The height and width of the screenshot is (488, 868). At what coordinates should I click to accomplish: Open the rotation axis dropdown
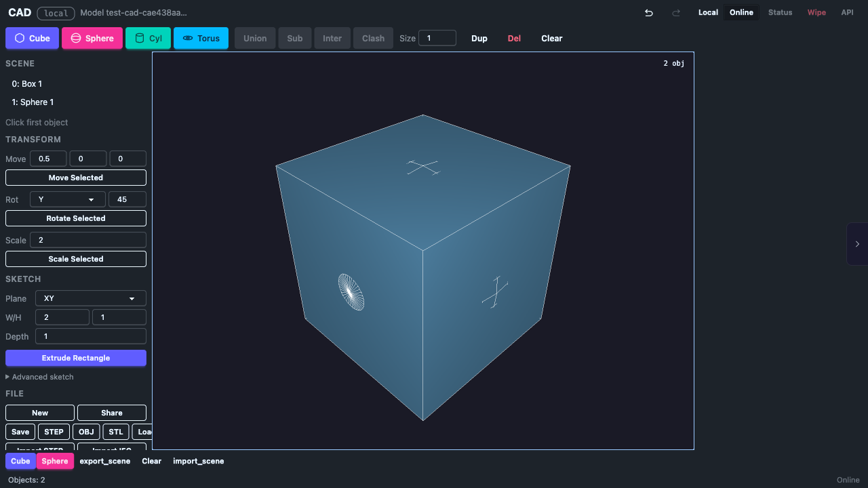(67, 199)
